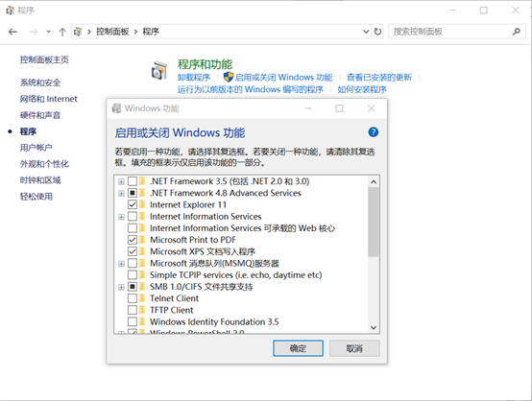Maximize the Windows 功能 dialog

point(339,108)
